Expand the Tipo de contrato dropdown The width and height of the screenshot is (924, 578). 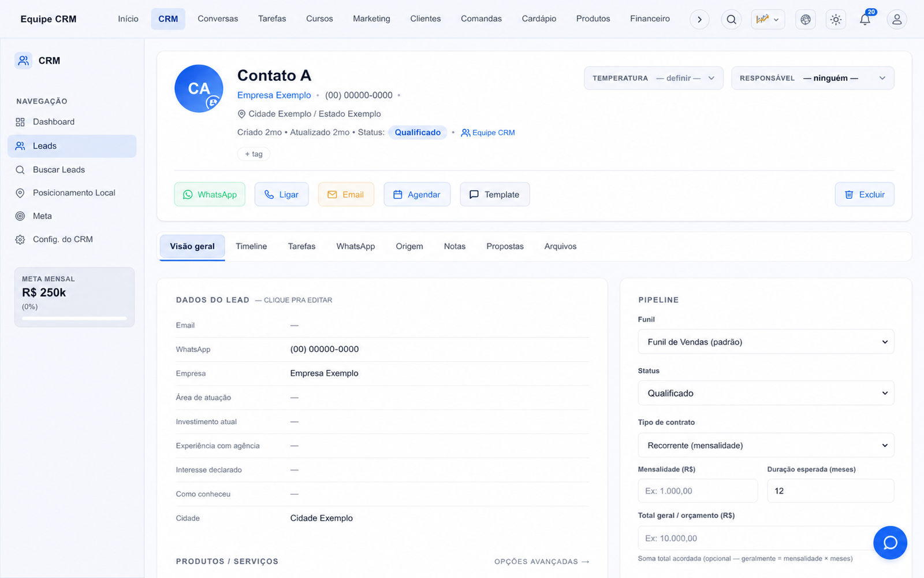tap(766, 446)
